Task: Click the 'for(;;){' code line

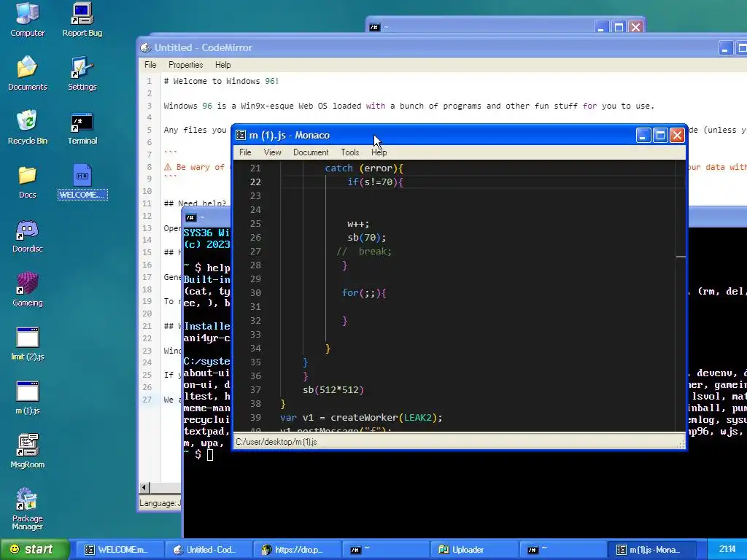Action: pos(364,292)
